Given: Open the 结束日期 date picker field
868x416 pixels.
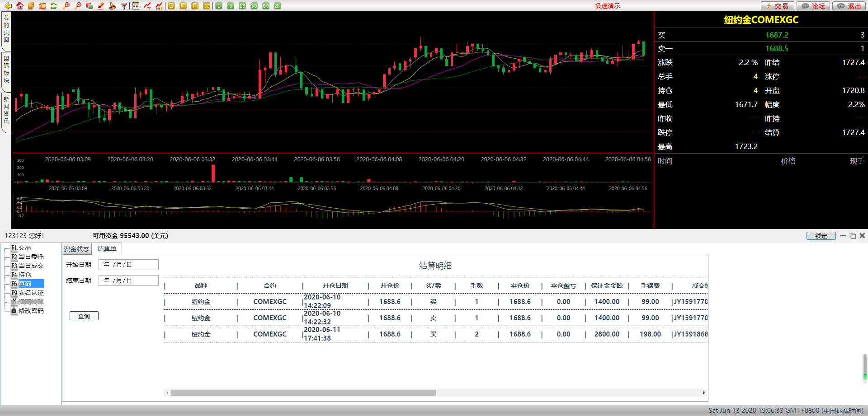Looking at the screenshot, I should tap(128, 280).
